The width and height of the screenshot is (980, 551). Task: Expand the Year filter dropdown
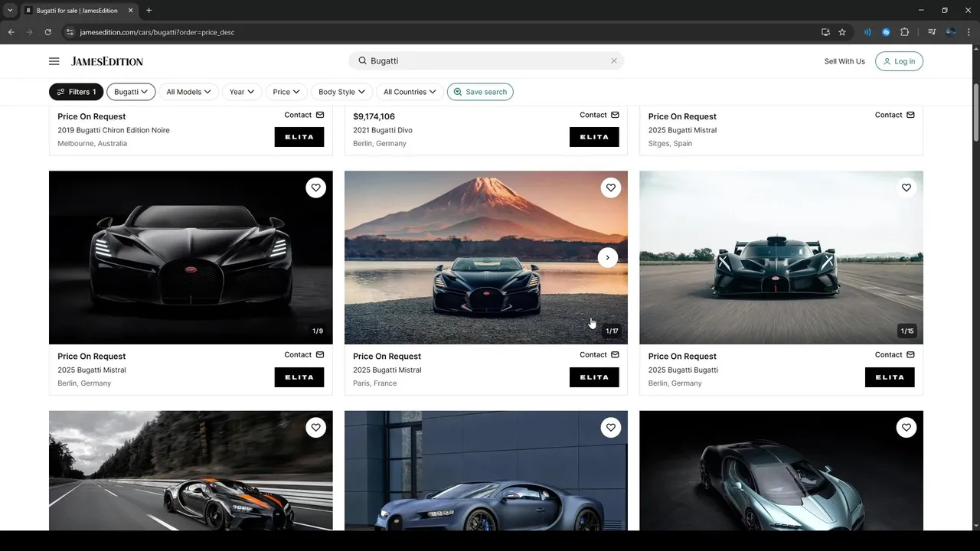(242, 92)
